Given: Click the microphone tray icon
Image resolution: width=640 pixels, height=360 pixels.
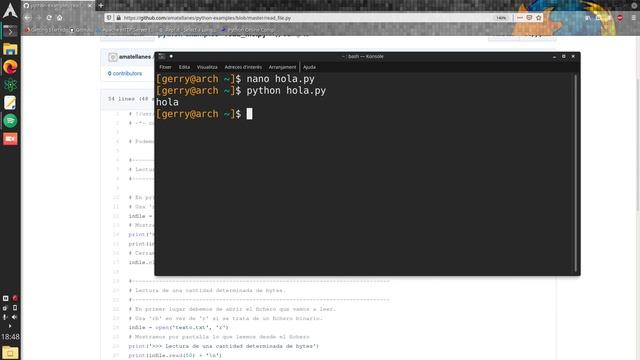Looking at the screenshot, I should pyautogui.click(x=5, y=317).
